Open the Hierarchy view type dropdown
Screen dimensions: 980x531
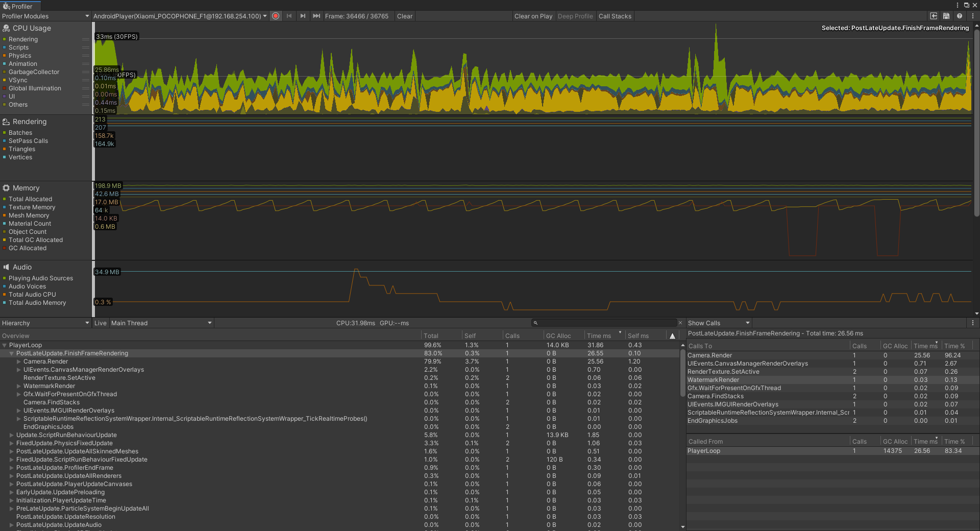45,323
